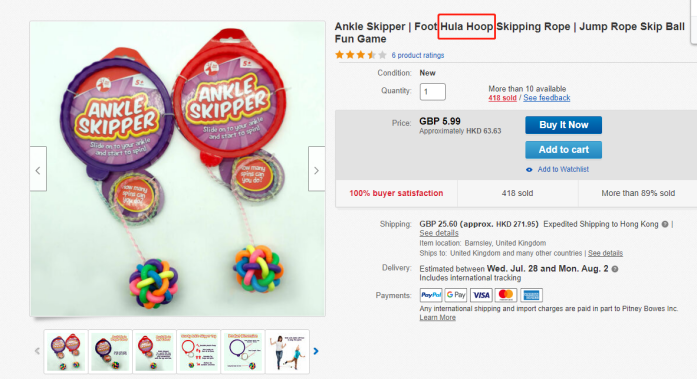Click the PayPal payment icon
This screenshot has height=379, width=698.
(431, 295)
